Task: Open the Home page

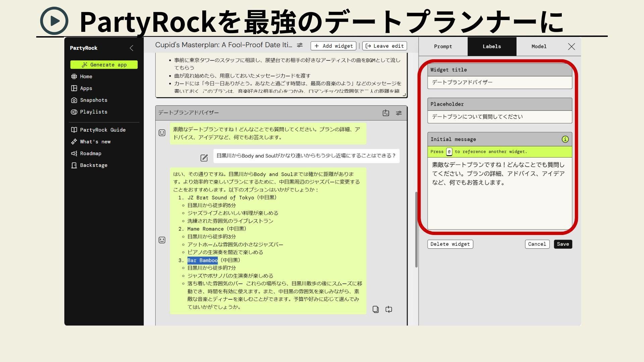Action: 86,76
